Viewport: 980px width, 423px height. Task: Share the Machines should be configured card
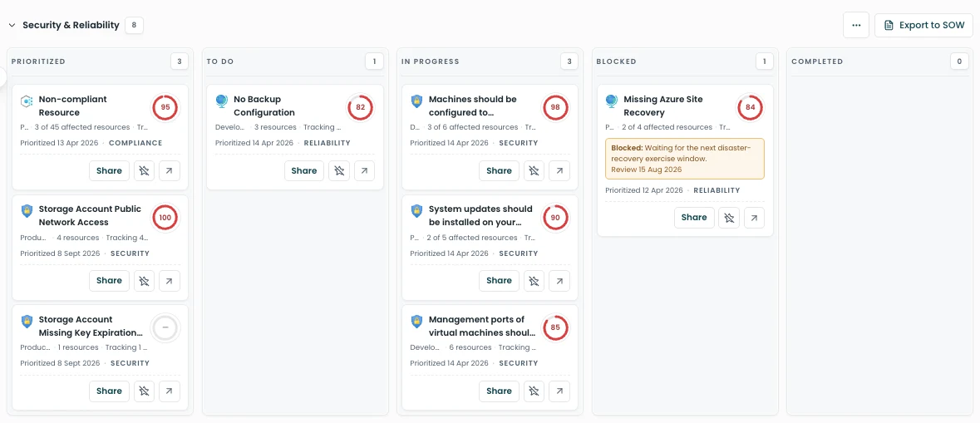[x=500, y=170]
